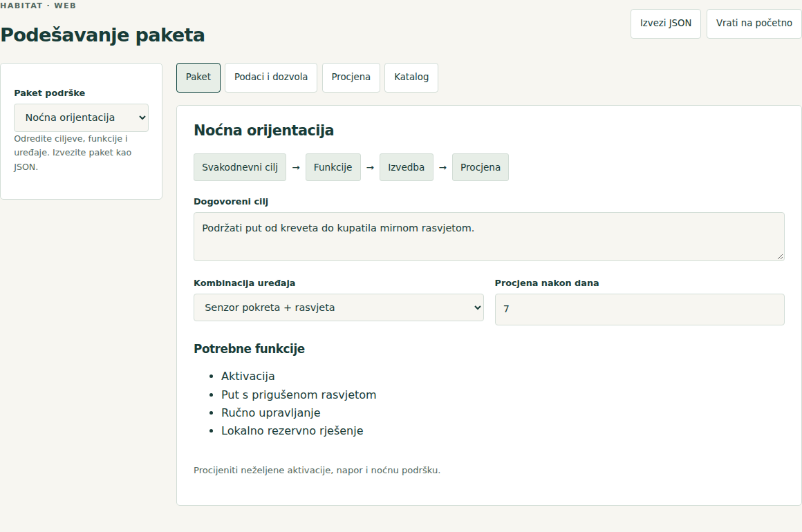Screen dimensions: 802x532
Task: Open the Paket podrške dropdown
Action: (x=82, y=117)
